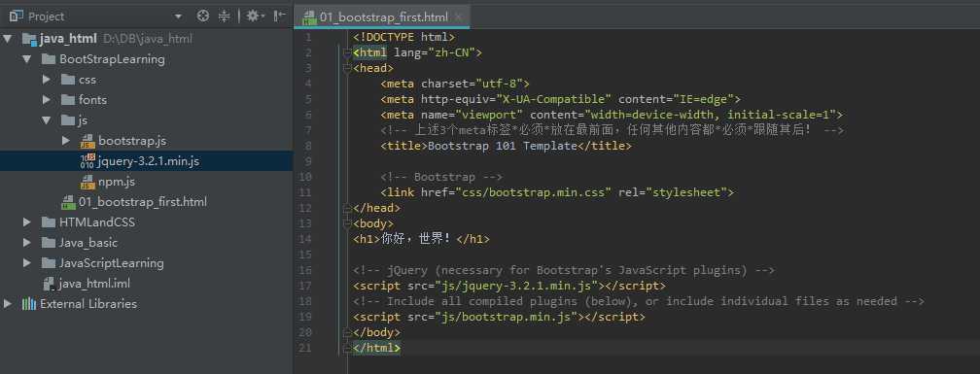Click line number 15 in gutter
The image size is (980, 374).
[x=304, y=255]
